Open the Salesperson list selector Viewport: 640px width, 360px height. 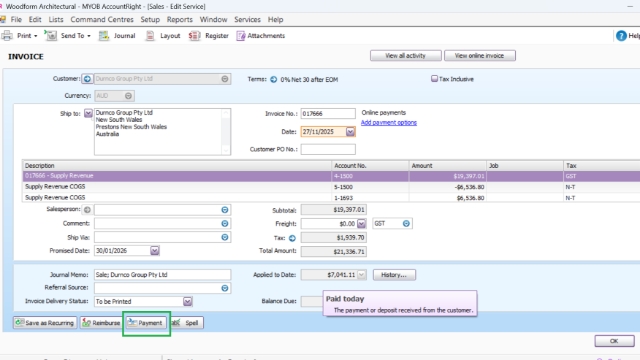coord(225,210)
